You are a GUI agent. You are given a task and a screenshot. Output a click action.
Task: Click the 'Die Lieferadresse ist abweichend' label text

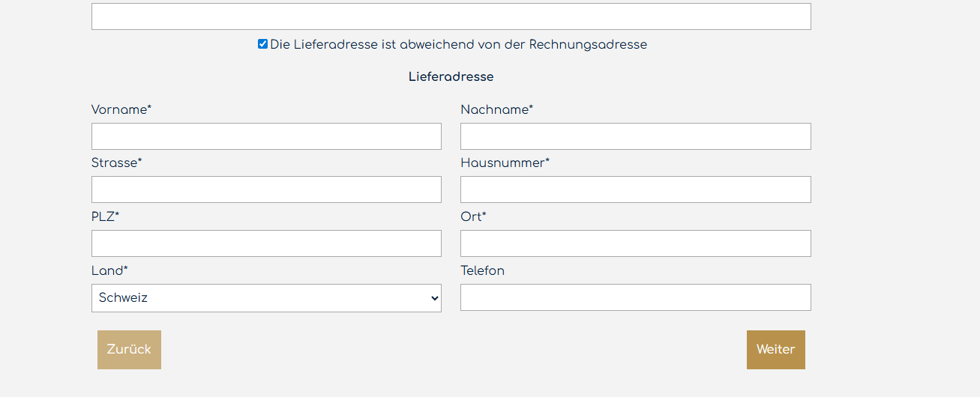[x=458, y=45]
